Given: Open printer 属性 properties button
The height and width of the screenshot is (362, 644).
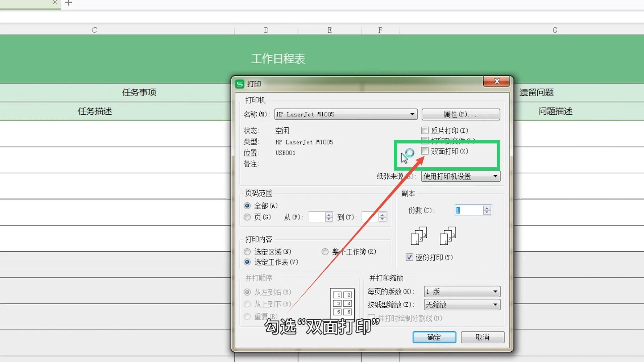Looking at the screenshot, I should [x=461, y=114].
